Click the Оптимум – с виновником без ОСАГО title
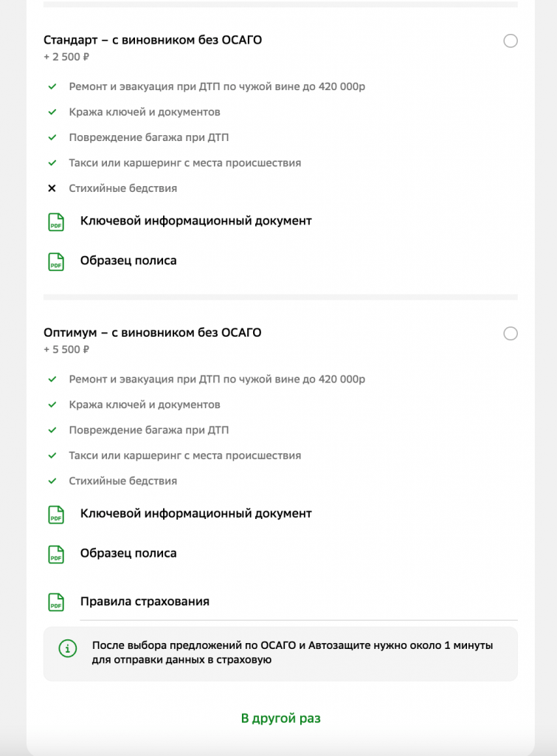 [x=152, y=332]
